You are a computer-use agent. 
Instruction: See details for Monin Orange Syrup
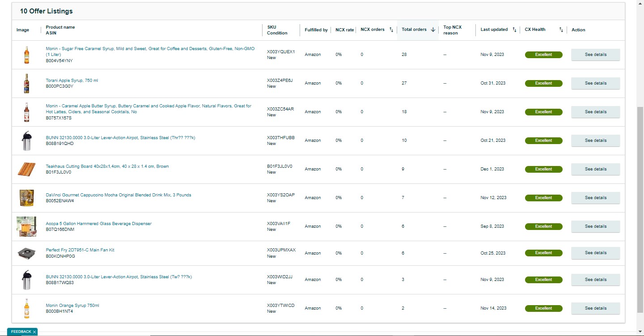pyautogui.click(x=596, y=308)
